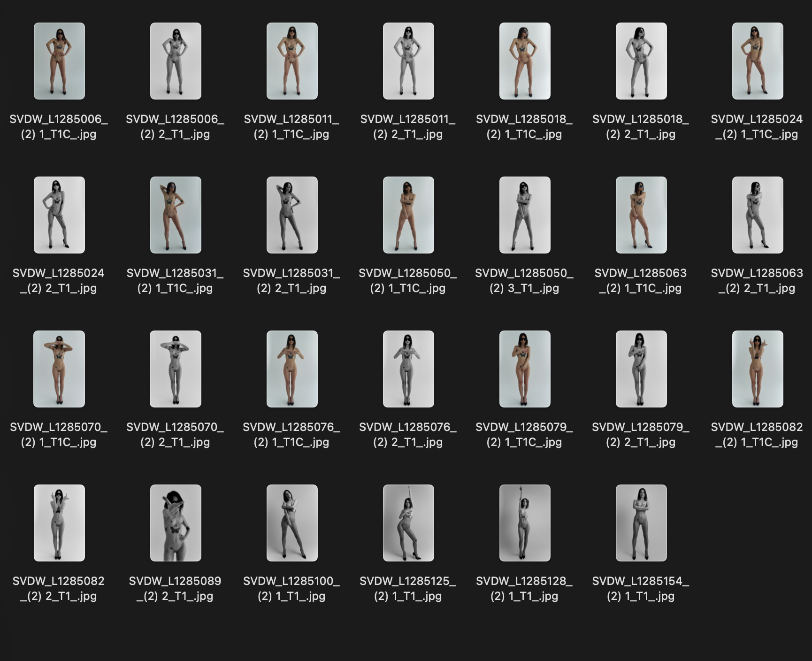Screen dimensions: 812x661
Task: Select thumbnail of SVDW_L1285050_(2) 1_T1C_.jpg
Action: [x=408, y=215]
